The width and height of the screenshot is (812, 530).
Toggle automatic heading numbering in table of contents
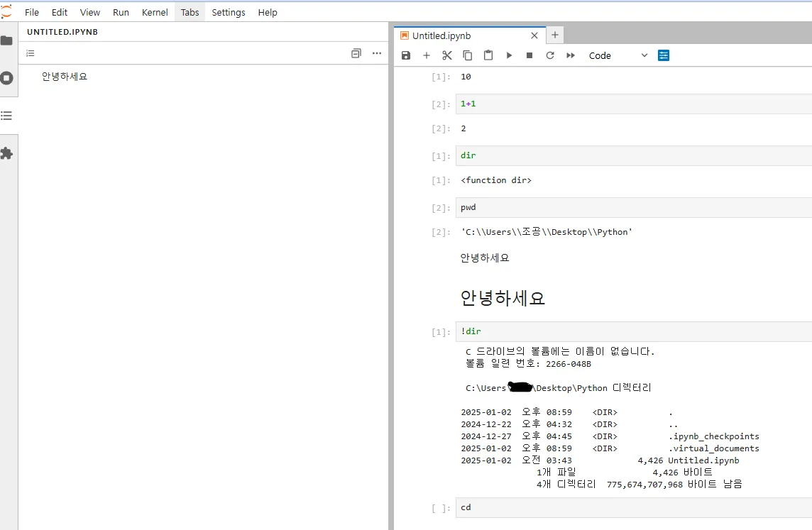point(31,53)
